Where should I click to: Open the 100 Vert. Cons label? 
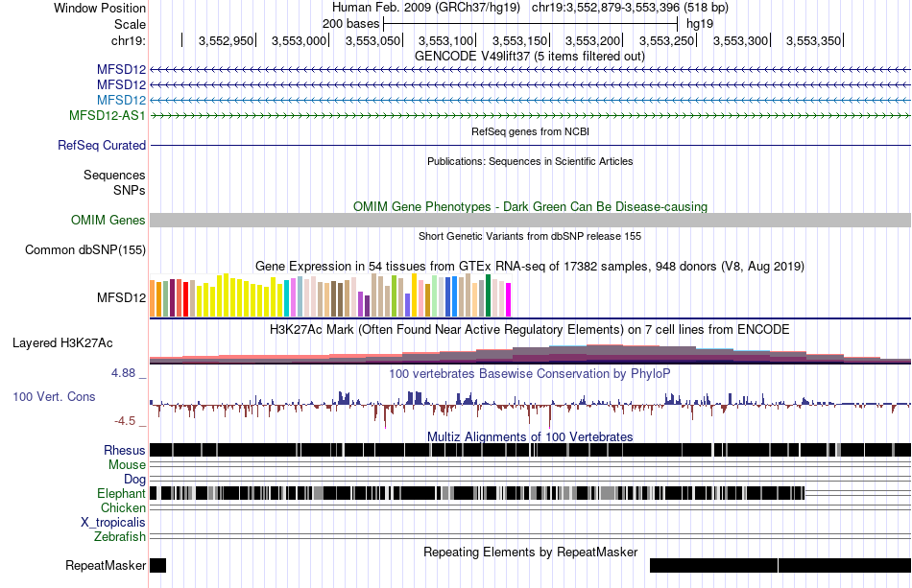tap(54, 397)
